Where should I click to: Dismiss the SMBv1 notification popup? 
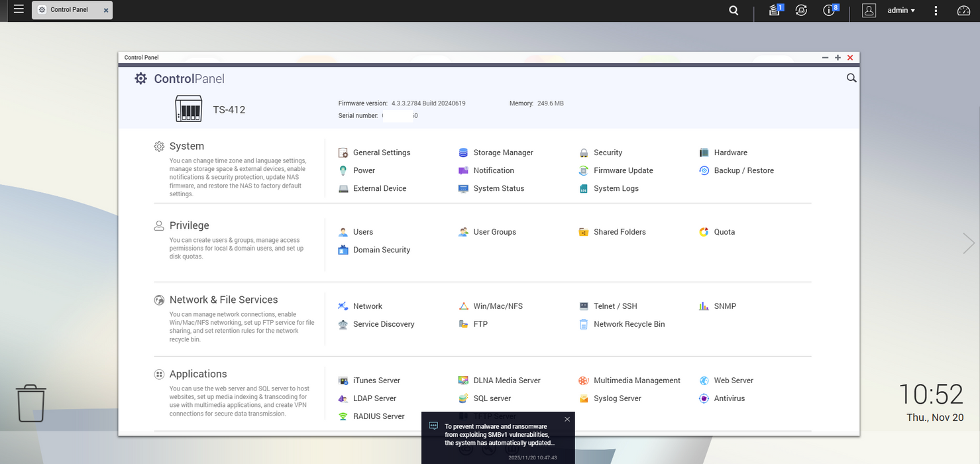pos(567,419)
